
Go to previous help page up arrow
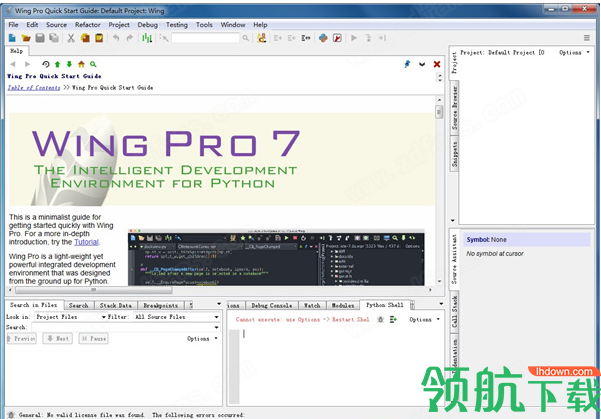[x=57, y=64]
